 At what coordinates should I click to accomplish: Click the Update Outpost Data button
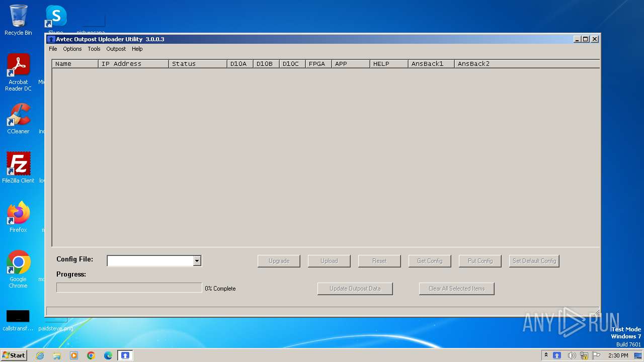355,289
